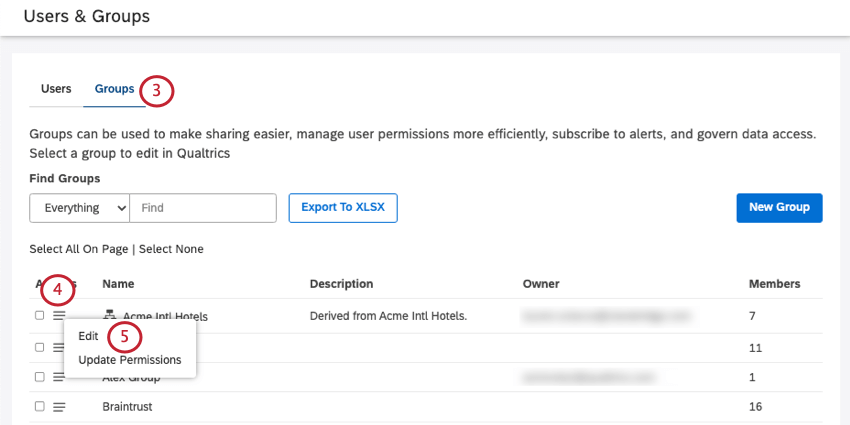Tick checkbox for Alex Group row
Image resolution: width=850 pixels, height=425 pixels.
coord(39,377)
